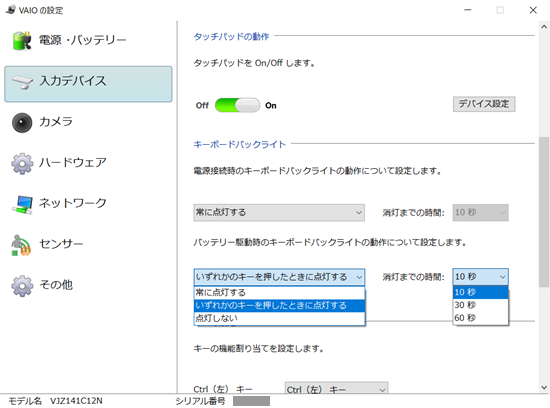
Task: Select the 入力デバイス section
Action: [x=88, y=84]
